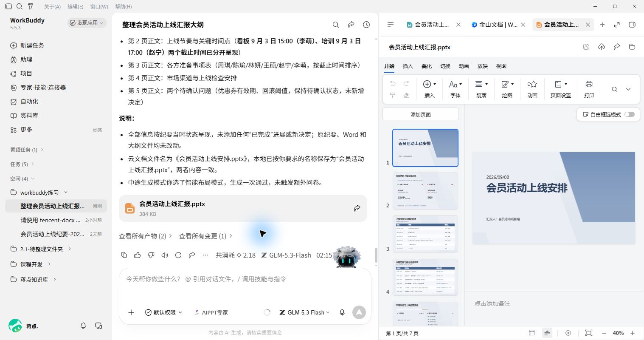Click the print (打印) tool

click(x=589, y=89)
